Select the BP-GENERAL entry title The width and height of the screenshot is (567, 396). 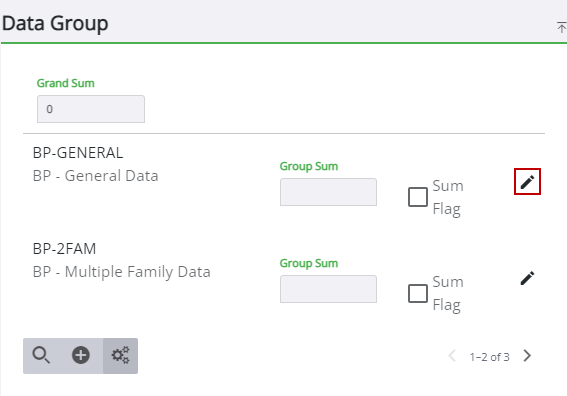[x=78, y=153]
